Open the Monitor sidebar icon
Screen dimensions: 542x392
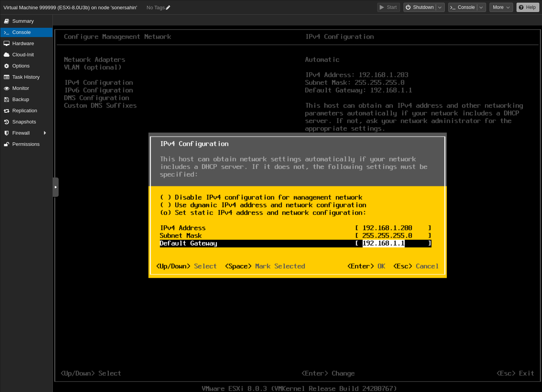point(7,88)
